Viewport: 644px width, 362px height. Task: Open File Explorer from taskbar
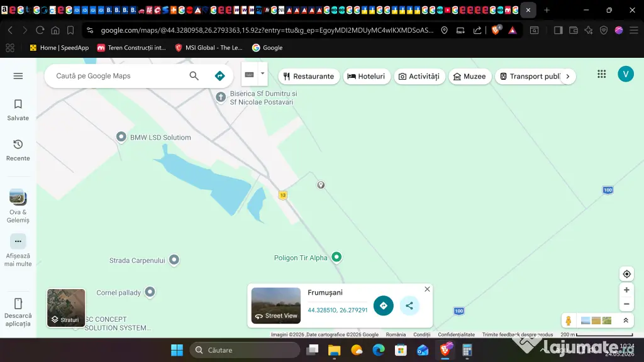(335, 350)
